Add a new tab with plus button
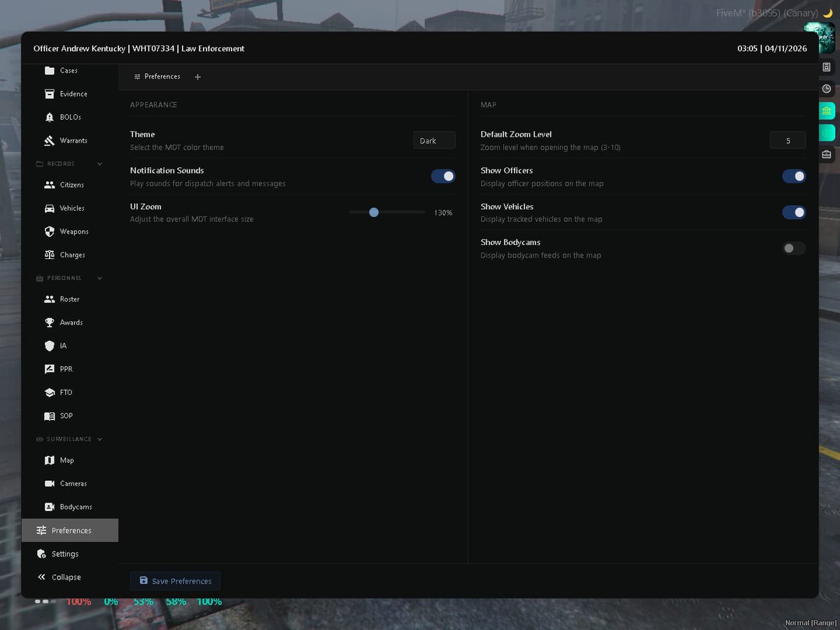The image size is (840, 630). pos(197,77)
